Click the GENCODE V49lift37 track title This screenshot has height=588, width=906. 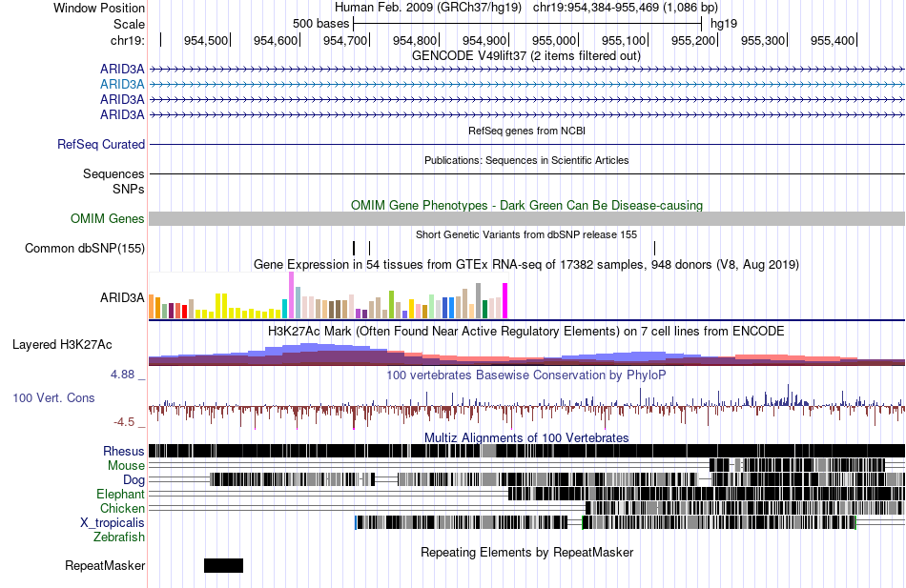(x=526, y=56)
